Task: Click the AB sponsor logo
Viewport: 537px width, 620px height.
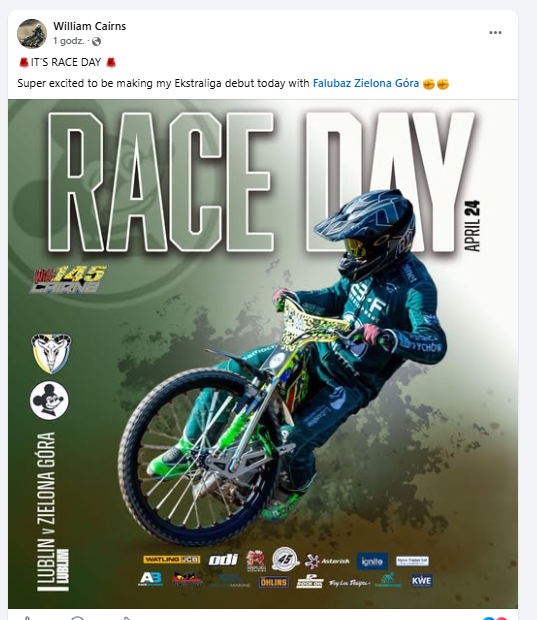Action: 150,579
